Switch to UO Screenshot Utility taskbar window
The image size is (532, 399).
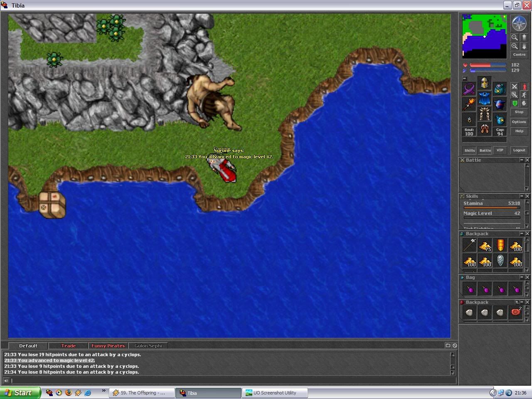tap(275, 393)
